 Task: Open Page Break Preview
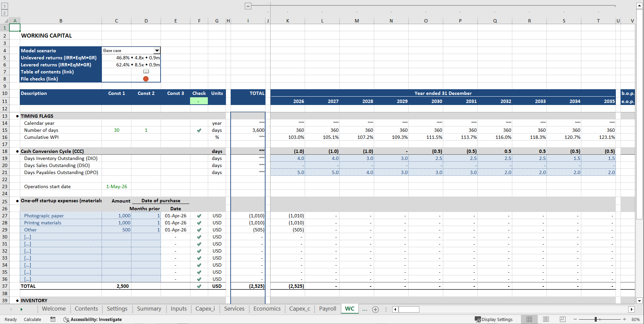click(x=563, y=319)
